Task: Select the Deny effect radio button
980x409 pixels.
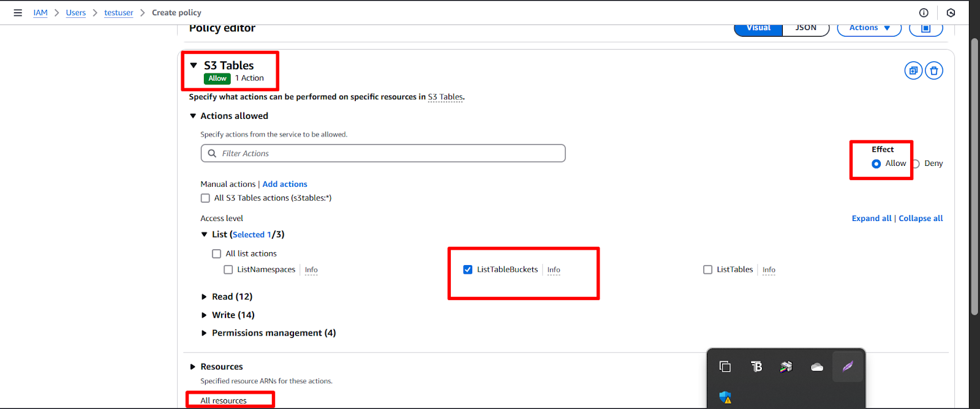Action: (x=916, y=163)
